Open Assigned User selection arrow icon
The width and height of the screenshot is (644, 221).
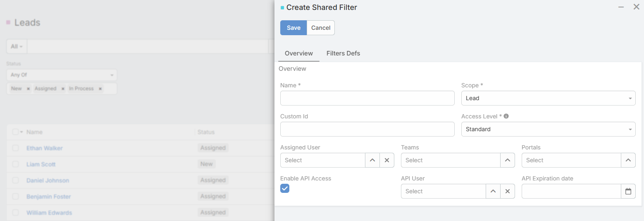pyautogui.click(x=372, y=160)
